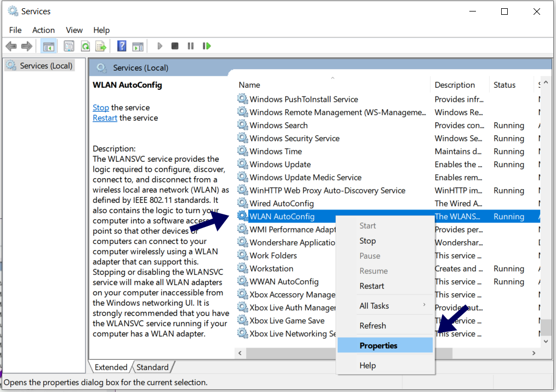
Task: Click the vertical scrollbar down arrow
Action: click(x=546, y=341)
